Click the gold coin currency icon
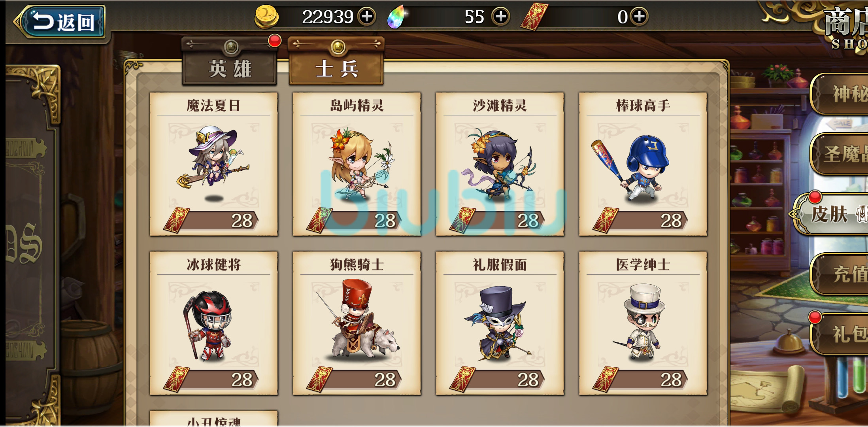The width and height of the screenshot is (868, 427). point(266,17)
